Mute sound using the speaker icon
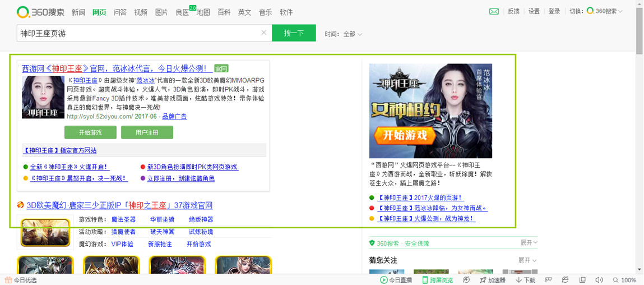The width and height of the screenshot is (644, 285). point(599,280)
